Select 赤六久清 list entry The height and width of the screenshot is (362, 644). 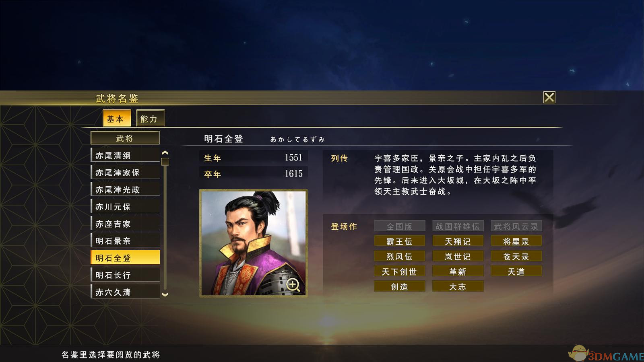pyautogui.click(x=126, y=292)
